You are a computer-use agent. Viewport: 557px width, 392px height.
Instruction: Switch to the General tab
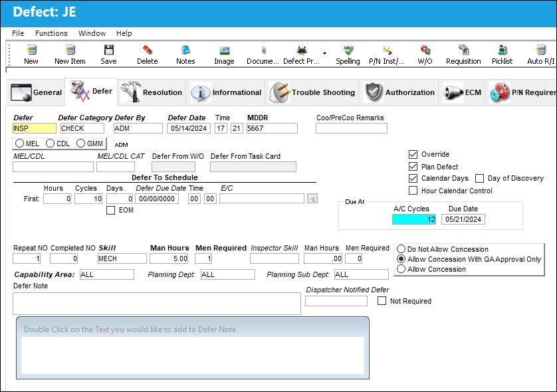tap(36, 92)
